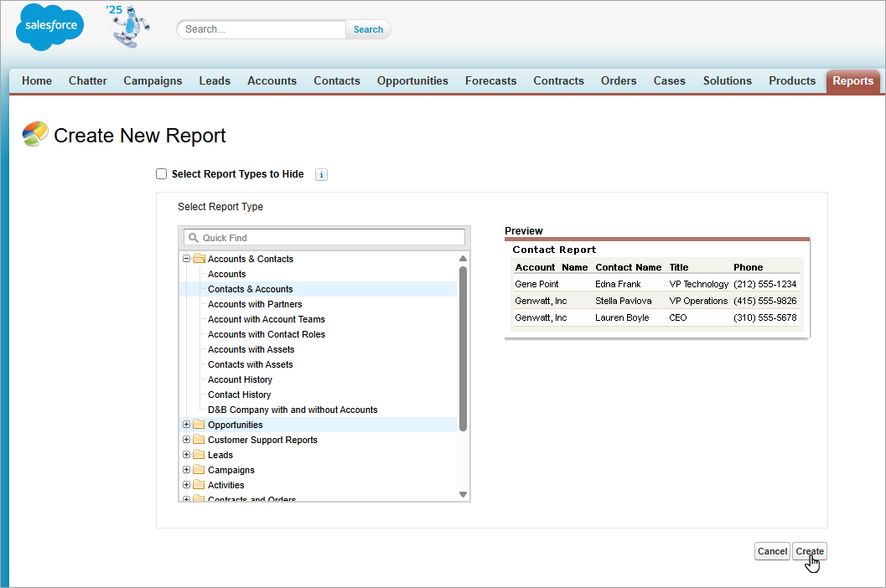Image resolution: width=886 pixels, height=588 pixels.
Task: Click the active Reports tab
Action: (852, 80)
